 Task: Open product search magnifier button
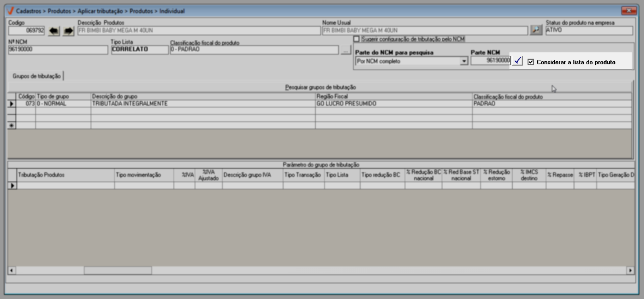pyautogui.click(x=536, y=30)
